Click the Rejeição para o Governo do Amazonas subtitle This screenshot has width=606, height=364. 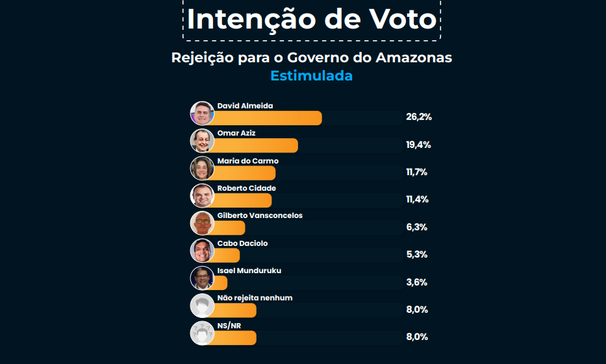tap(312, 58)
